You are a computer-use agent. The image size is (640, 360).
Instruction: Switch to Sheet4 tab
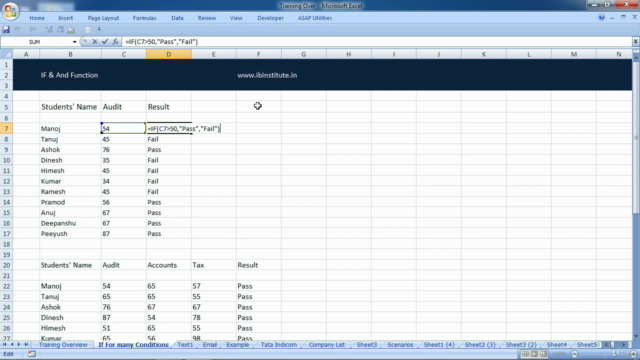pyautogui.click(x=556, y=345)
